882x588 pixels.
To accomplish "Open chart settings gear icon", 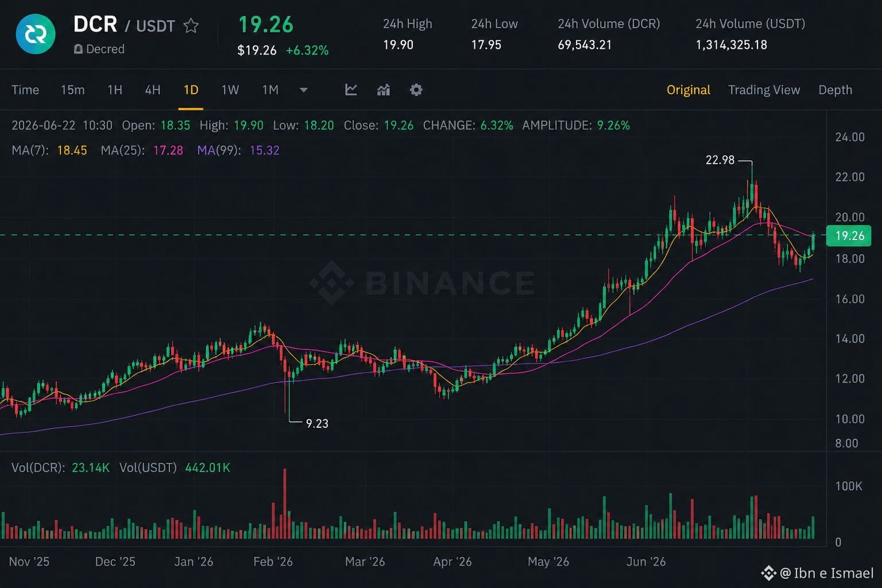I will pyautogui.click(x=416, y=90).
